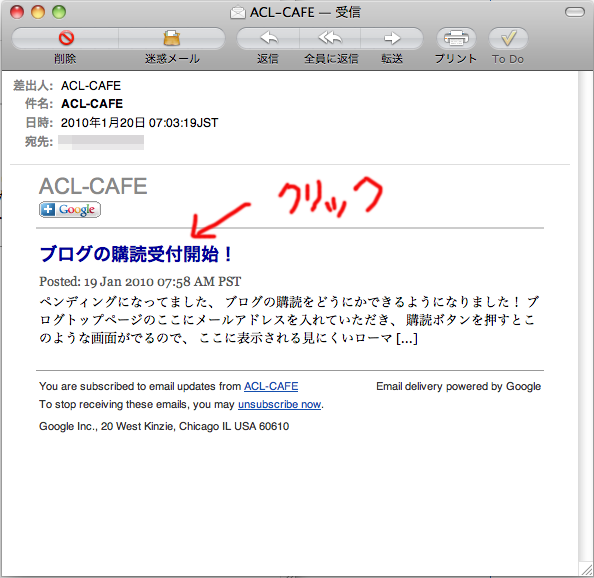The image size is (594, 578).
Task: Click the envelope icon in title bar
Action: (238, 13)
